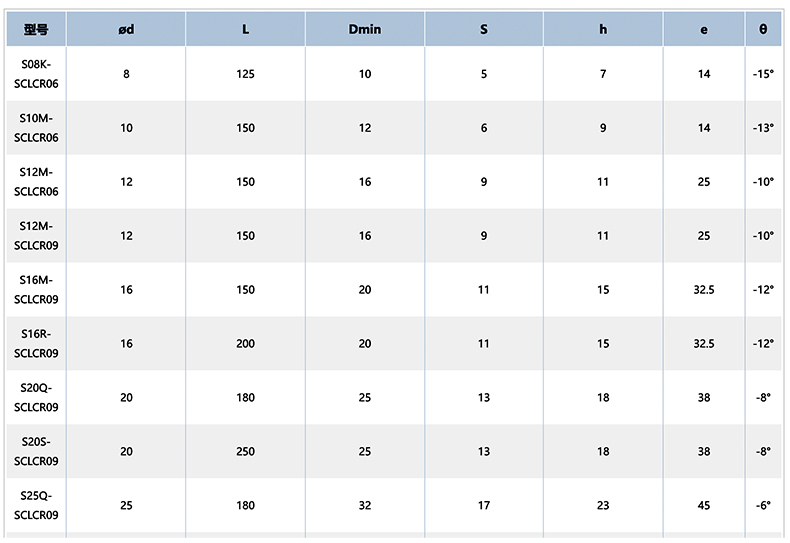Viewport: 790px width, 543px height.
Task: Click the L value 125 cell
Action: [x=246, y=74]
